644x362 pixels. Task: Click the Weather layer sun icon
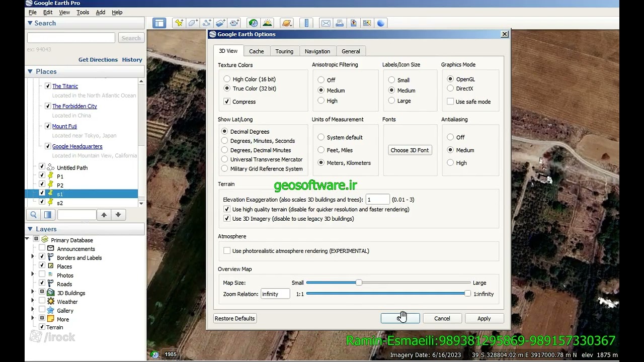click(50, 302)
